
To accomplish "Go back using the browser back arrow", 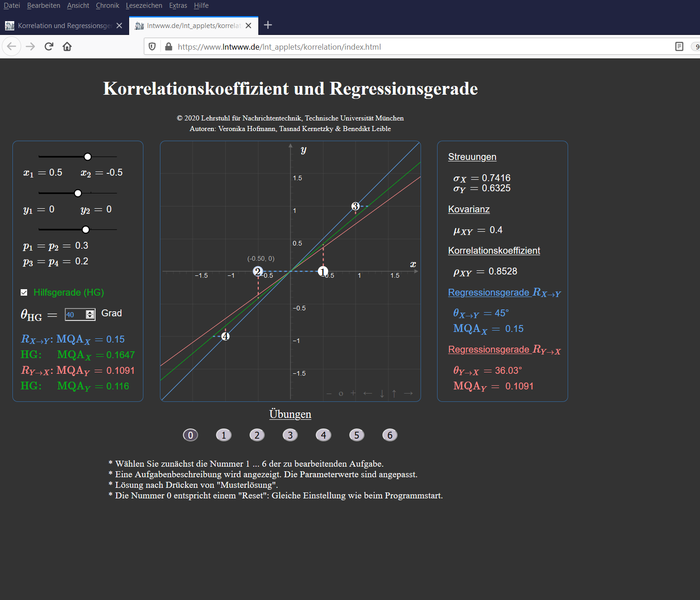I will tap(11, 46).
